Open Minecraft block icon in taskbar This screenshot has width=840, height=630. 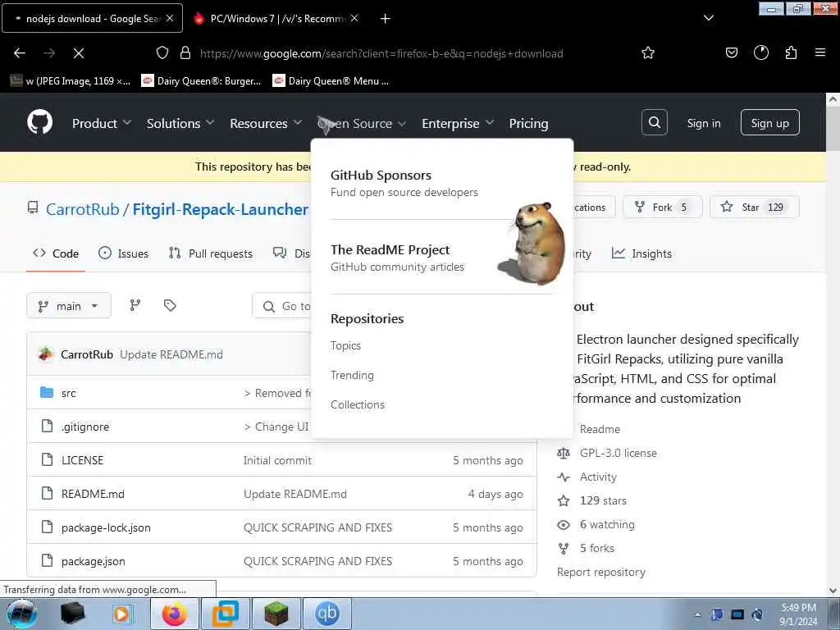pyautogui.click(x=276, y=614)
